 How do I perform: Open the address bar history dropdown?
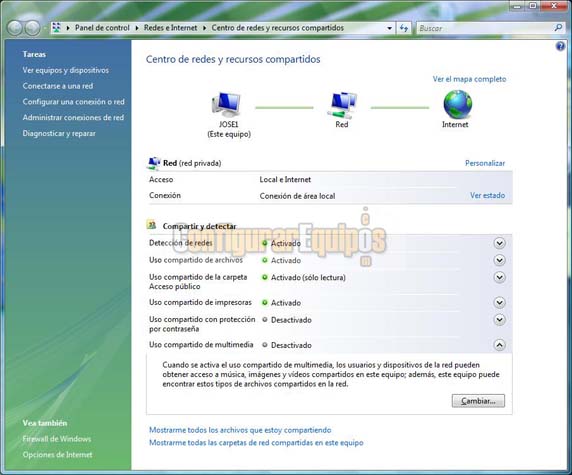389,28
